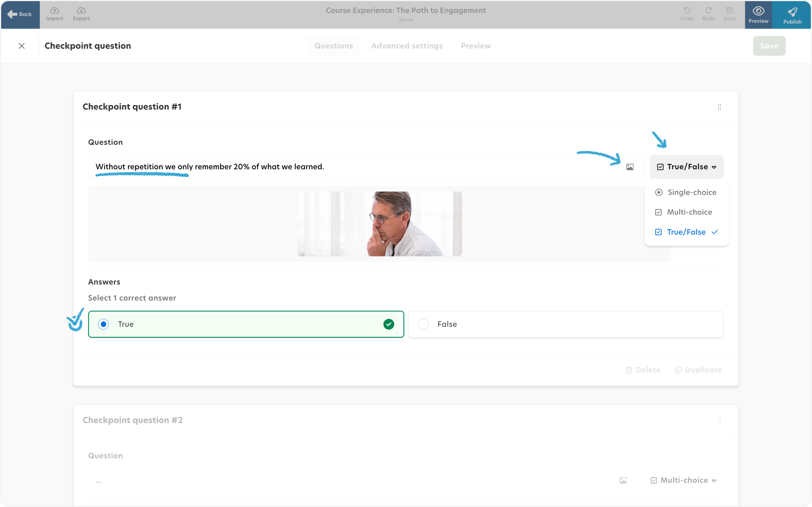Viewport: 812px width, 507px height.
Task: Click the Duplicate button for question #1
Action: coord(698,370)
